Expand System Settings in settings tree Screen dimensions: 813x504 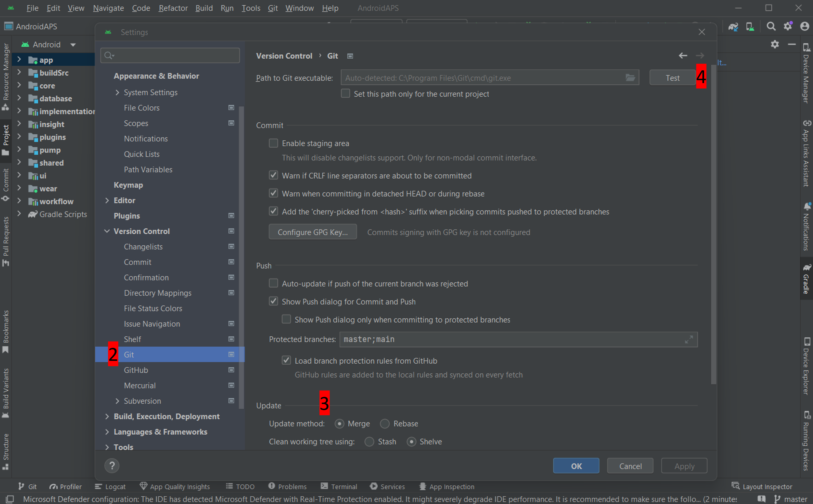pos(117,92)
